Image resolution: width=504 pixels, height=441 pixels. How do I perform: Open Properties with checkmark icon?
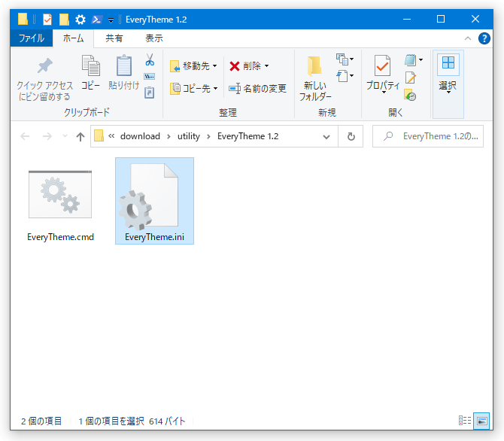[382, 74]
